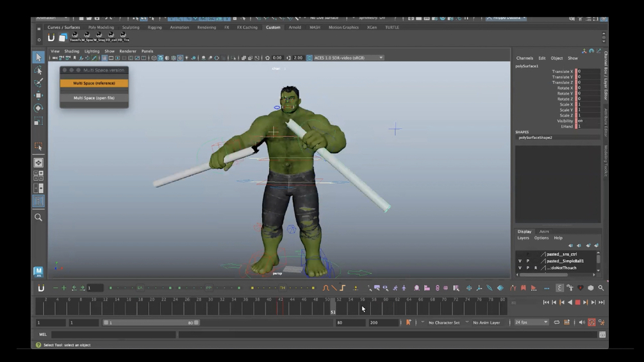Jump to start of playback range

pyautogui.click(x=546, y=302)
